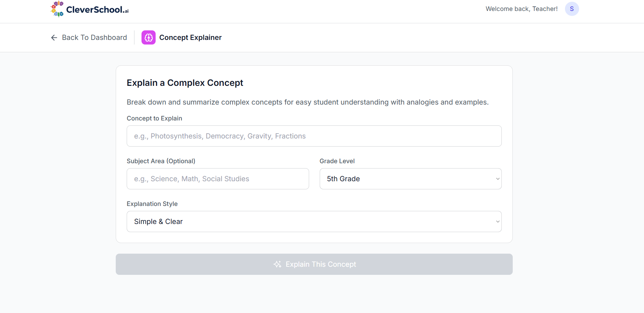Open the Grade Level dropdown
Viewport: 644px width, 313px height.
(x=410, y=179)
